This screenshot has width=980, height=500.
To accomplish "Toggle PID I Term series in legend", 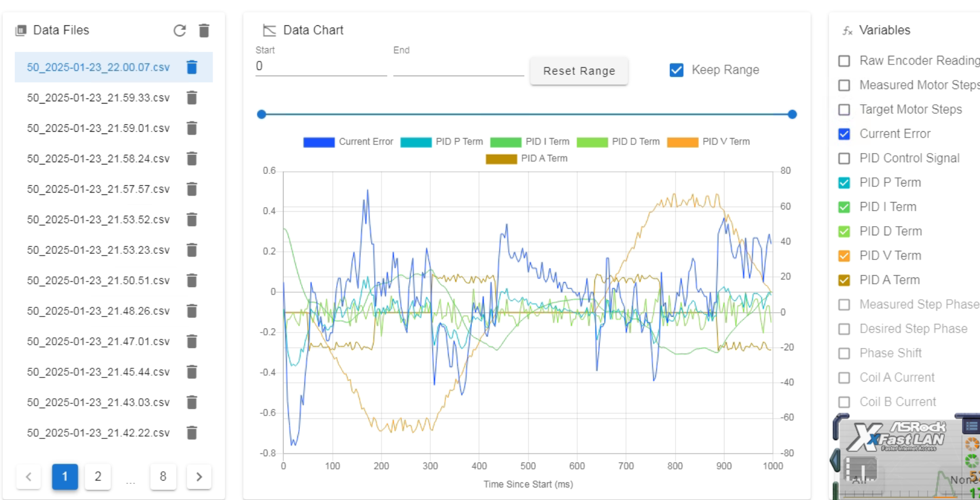I will click(x=530, y=142).
